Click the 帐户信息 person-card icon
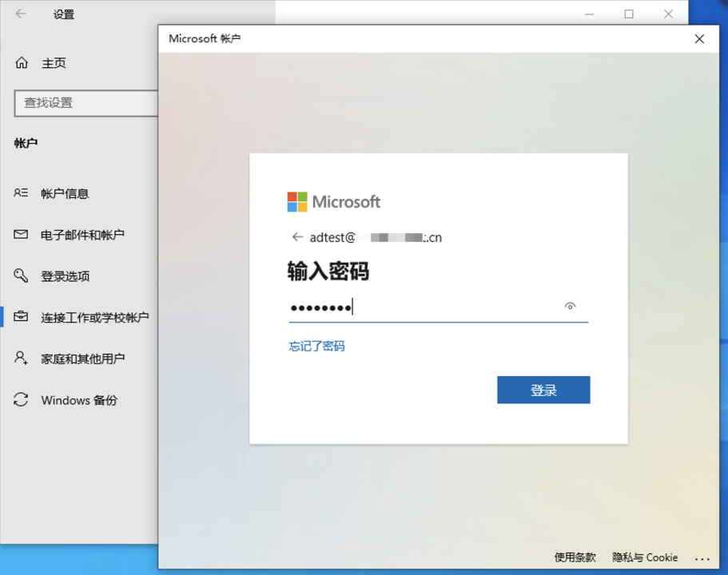Screen dimensions: 728x575 [x=21, y=192]
